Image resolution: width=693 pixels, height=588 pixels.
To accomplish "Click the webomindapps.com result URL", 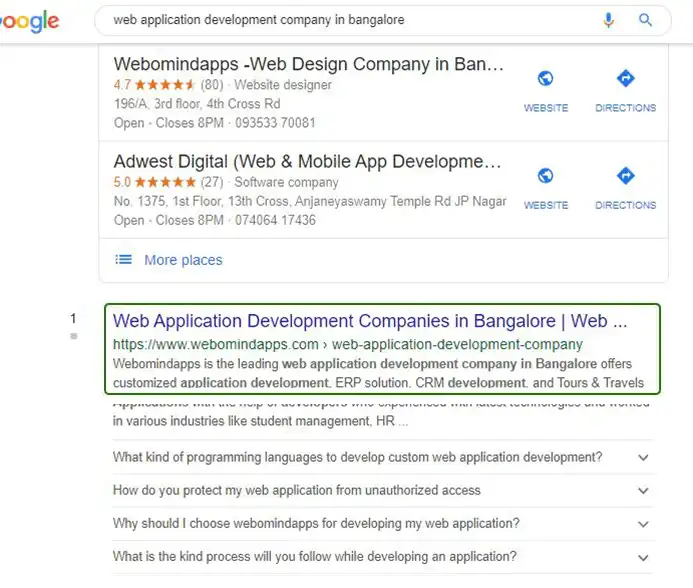I will [347, 344].
